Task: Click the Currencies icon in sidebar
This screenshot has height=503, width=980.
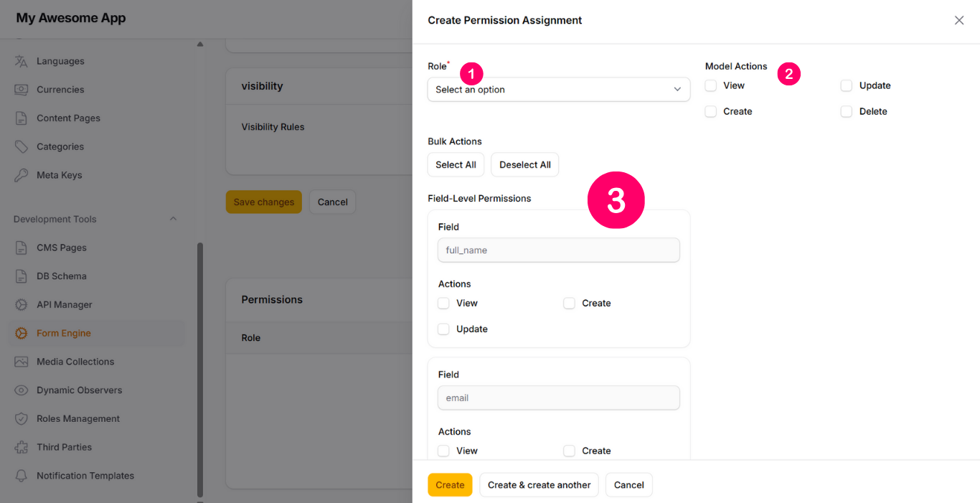Action: (x=22, y=90)
